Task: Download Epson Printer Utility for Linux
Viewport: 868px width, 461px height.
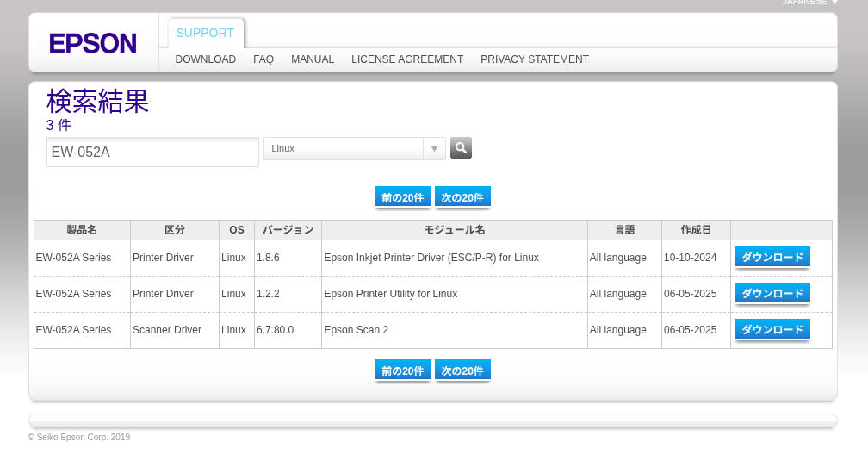Action: [x=772, y=293]
